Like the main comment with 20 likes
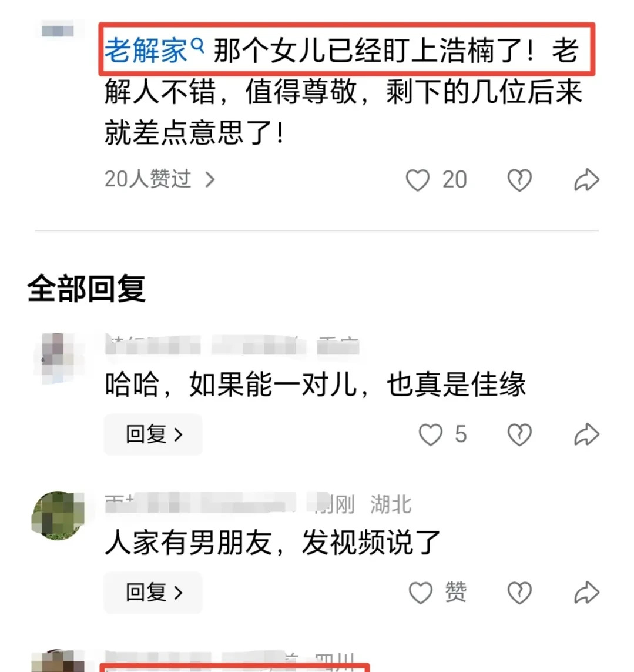Viewport: 634px width, 672px height. point(418,180)
